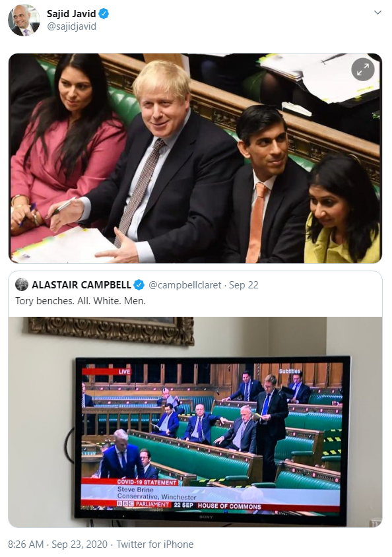The width and height of the screenshot is (392, 557).
Task: Click the red LIVE label in the TV photo
Action: coord(124,372)
